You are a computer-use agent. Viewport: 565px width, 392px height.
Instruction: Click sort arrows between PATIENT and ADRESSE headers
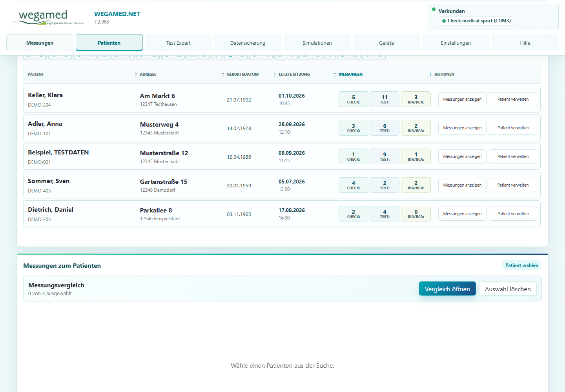(136, 74)
